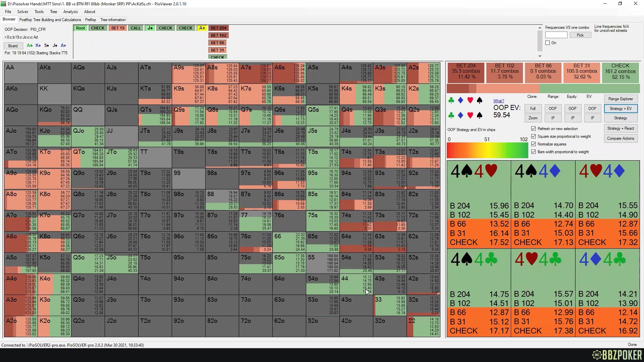644x362 pixels.
Task: Click the What? link next to OOP EV
Action: pos(499,101)
